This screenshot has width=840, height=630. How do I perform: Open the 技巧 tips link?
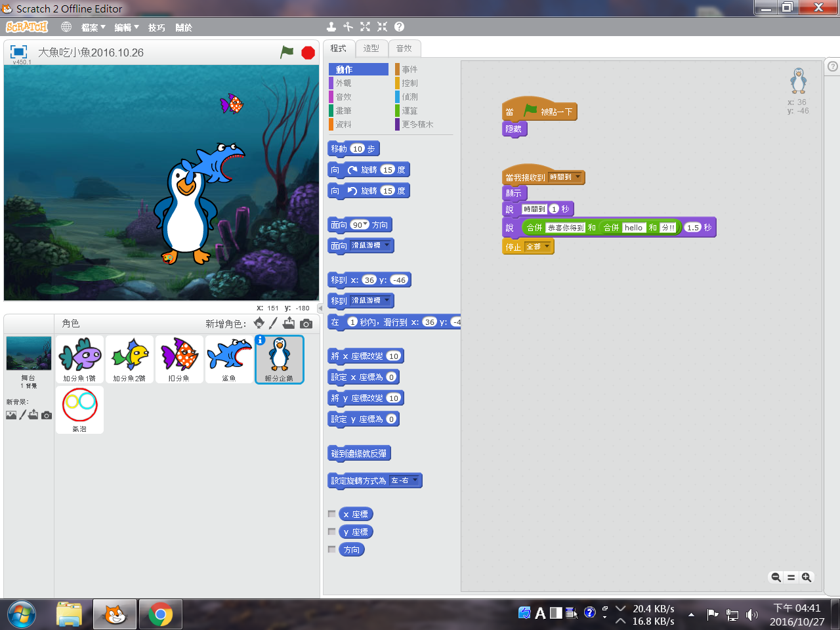[156, 28]
